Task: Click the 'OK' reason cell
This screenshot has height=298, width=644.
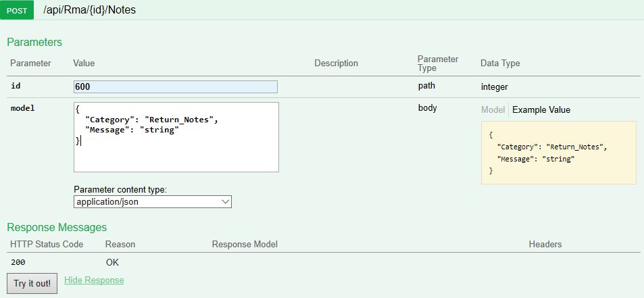Action: point(112,262)
